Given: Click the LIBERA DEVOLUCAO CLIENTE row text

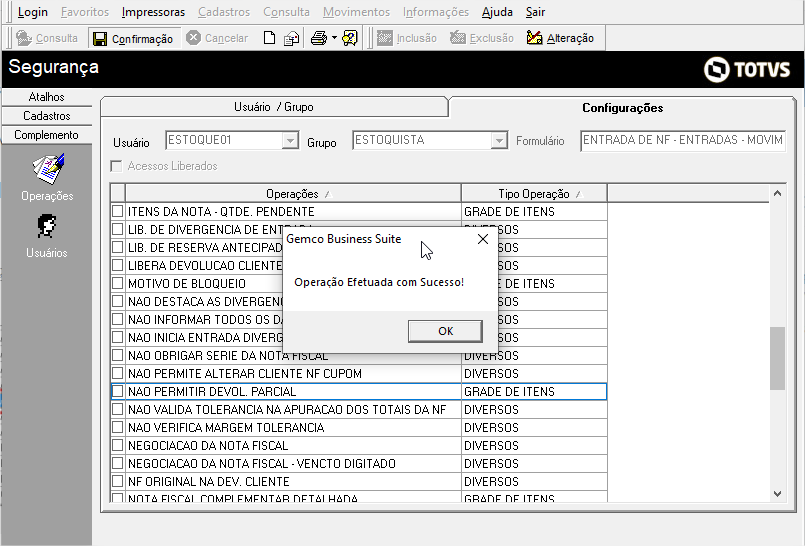Looking at the screenshot, I should (x=205, y=265).
